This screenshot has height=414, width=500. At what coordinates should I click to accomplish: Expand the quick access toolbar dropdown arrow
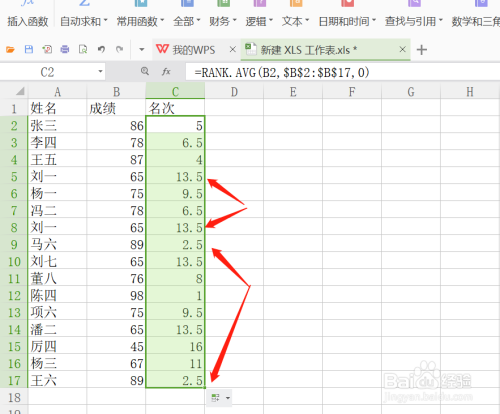click(142, 50)
